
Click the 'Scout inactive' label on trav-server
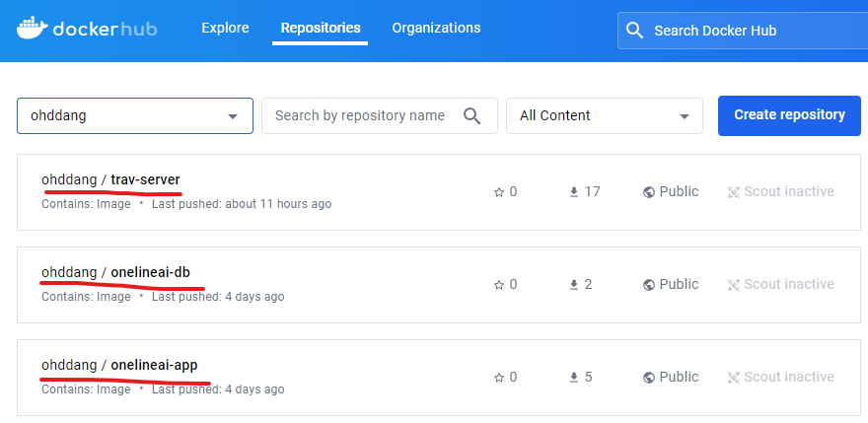[x=789, y=191]
